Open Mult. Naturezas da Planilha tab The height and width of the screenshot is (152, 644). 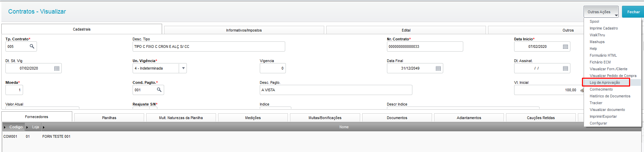click(181, 118)
